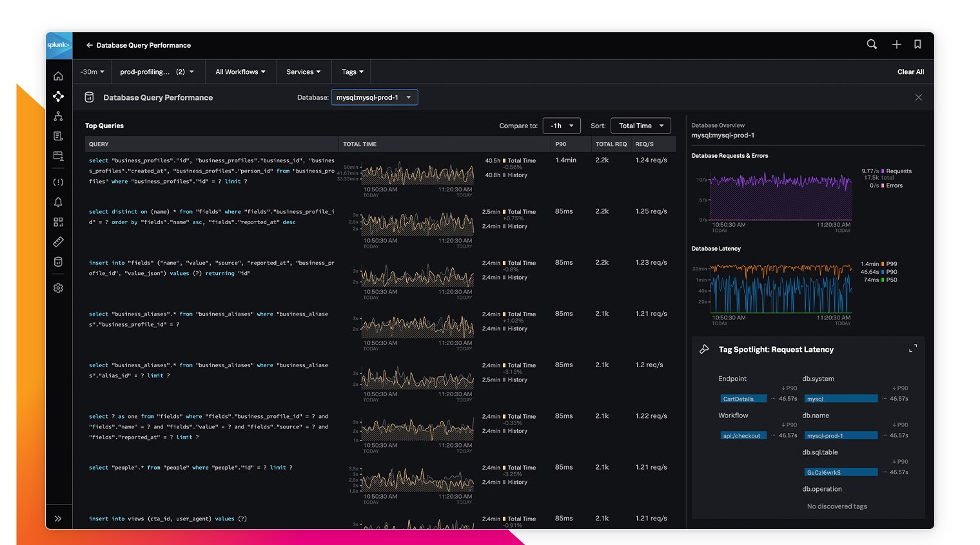Click the CartDetails endpoint value in Tag Spotlight

coord(743,398)
